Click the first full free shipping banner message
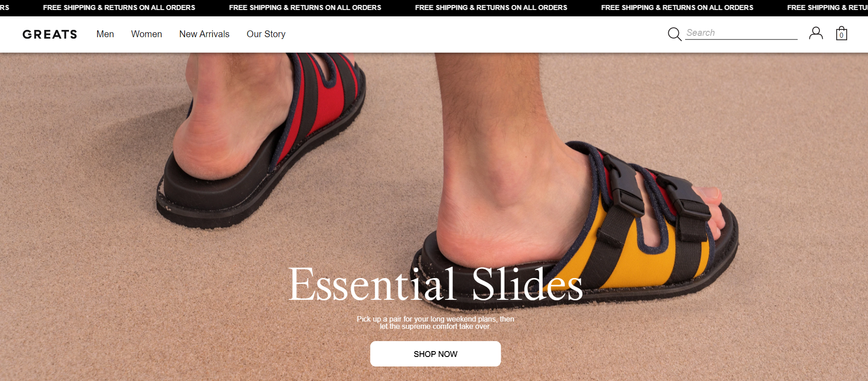This screenshot has width=868, height=381. pyautogui.click(x=119, y=8)
